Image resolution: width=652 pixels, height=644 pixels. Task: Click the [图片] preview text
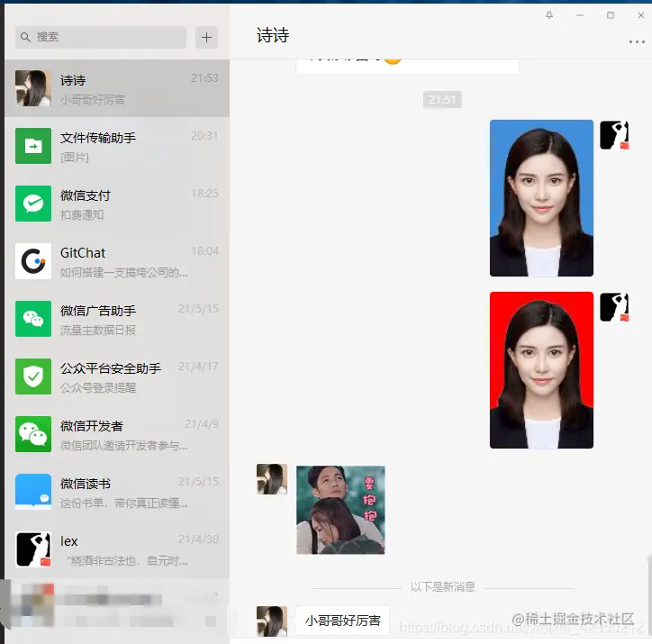(x=75, y=158)
